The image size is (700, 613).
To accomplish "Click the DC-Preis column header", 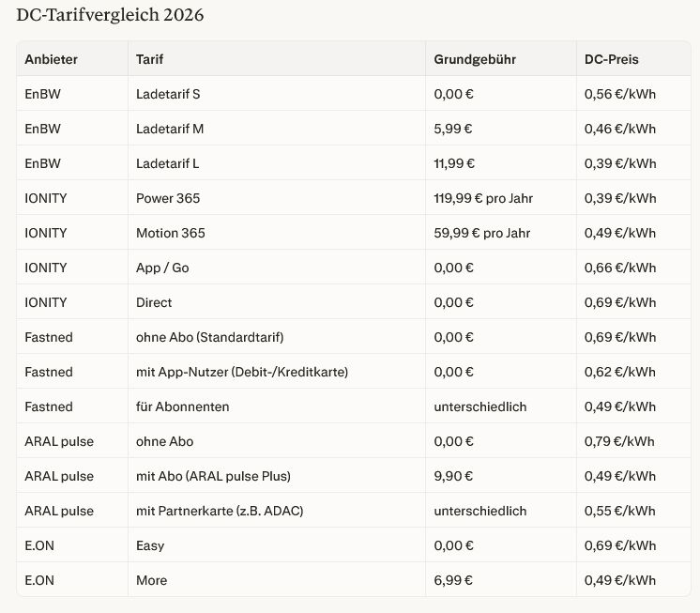I will click(x=611, y=59).
